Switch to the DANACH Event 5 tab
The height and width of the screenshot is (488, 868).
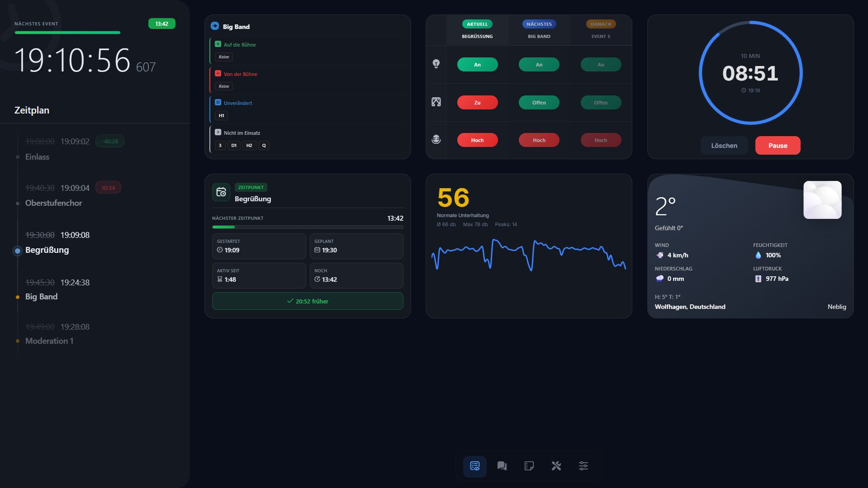point(600,29)
